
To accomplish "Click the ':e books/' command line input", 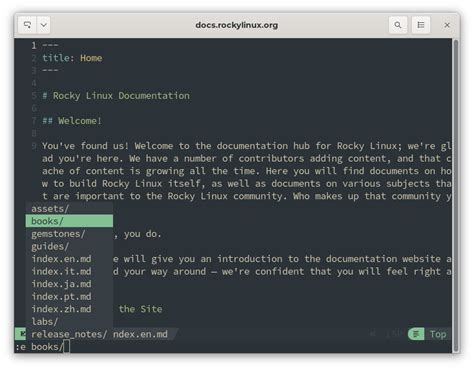I will click(233, 347).
